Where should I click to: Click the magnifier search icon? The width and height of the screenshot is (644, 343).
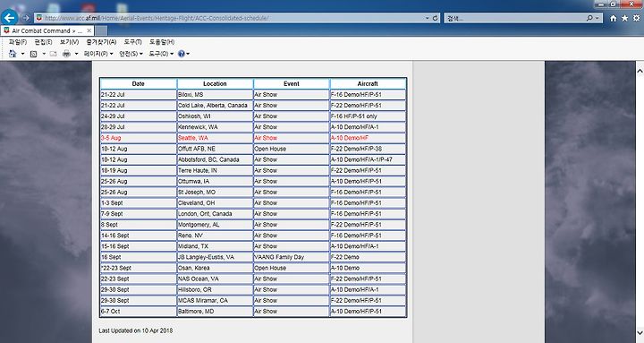click(589, 18)
